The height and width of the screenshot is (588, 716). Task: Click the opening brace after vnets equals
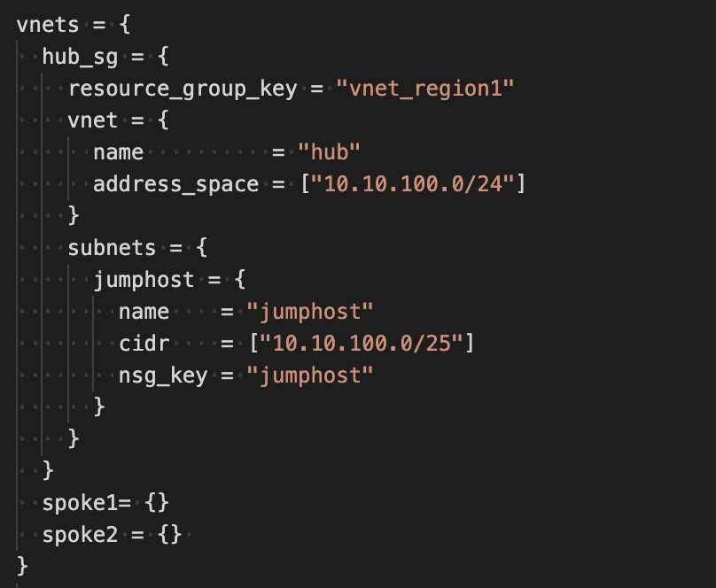point(125,25)
